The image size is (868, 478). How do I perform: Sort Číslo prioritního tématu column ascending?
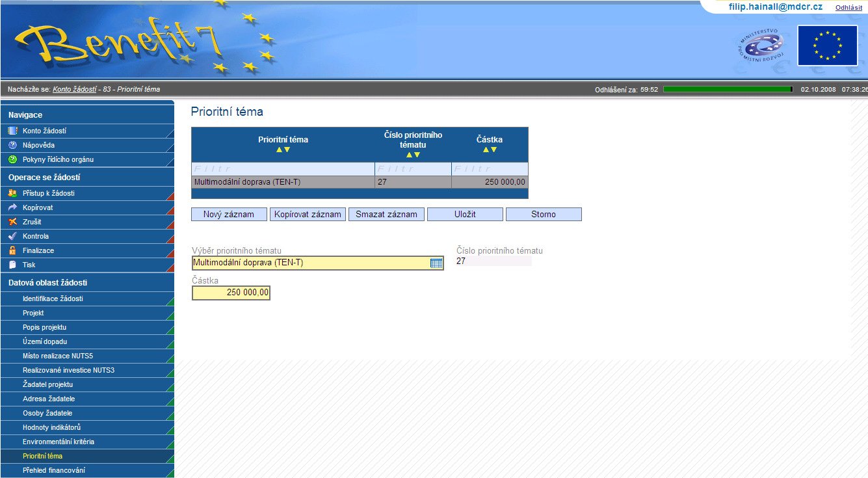410,155
